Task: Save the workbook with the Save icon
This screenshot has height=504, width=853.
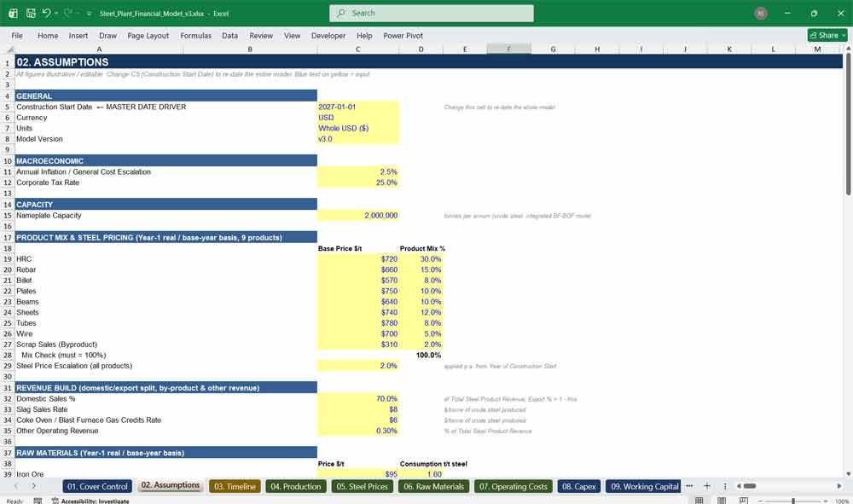Action: click(x=31, y=13)
